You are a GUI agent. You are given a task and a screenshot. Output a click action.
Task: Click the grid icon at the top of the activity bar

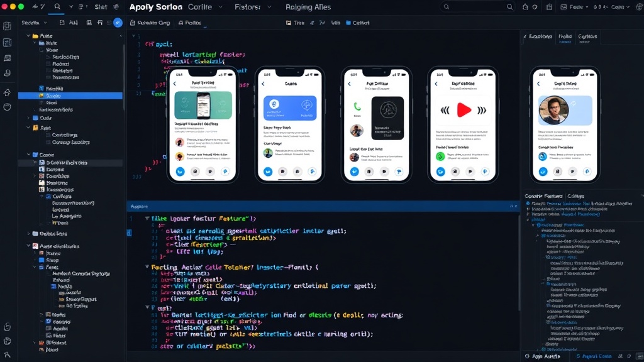(7, 26)
